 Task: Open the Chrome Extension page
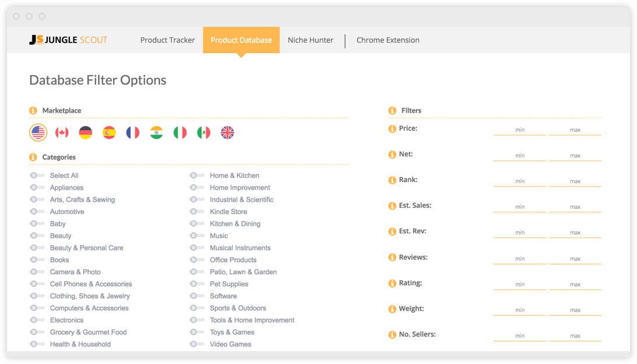388,40
